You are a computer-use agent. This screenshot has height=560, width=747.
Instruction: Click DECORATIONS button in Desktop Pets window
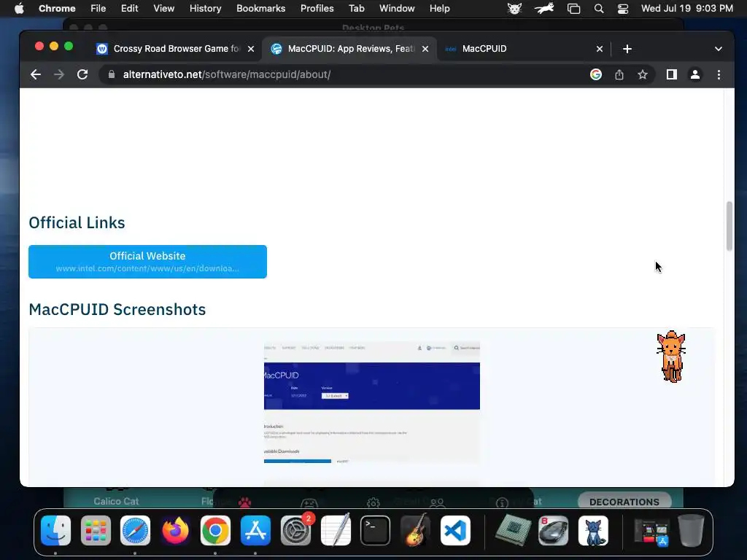624,502
